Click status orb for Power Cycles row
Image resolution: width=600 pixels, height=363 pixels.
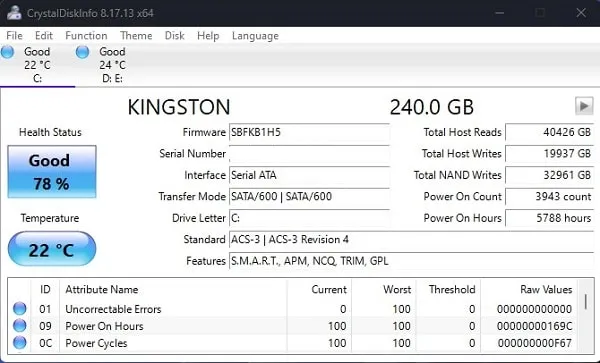(x=20, y=343)
